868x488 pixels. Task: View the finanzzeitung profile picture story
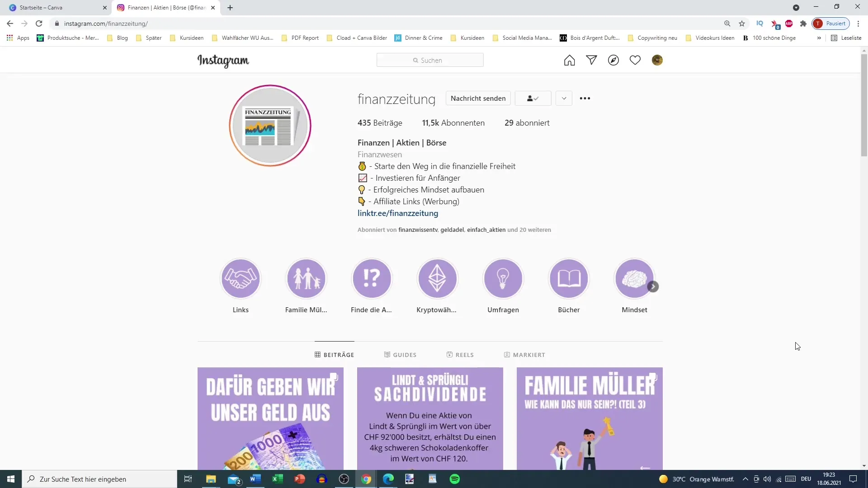[270, 126]
